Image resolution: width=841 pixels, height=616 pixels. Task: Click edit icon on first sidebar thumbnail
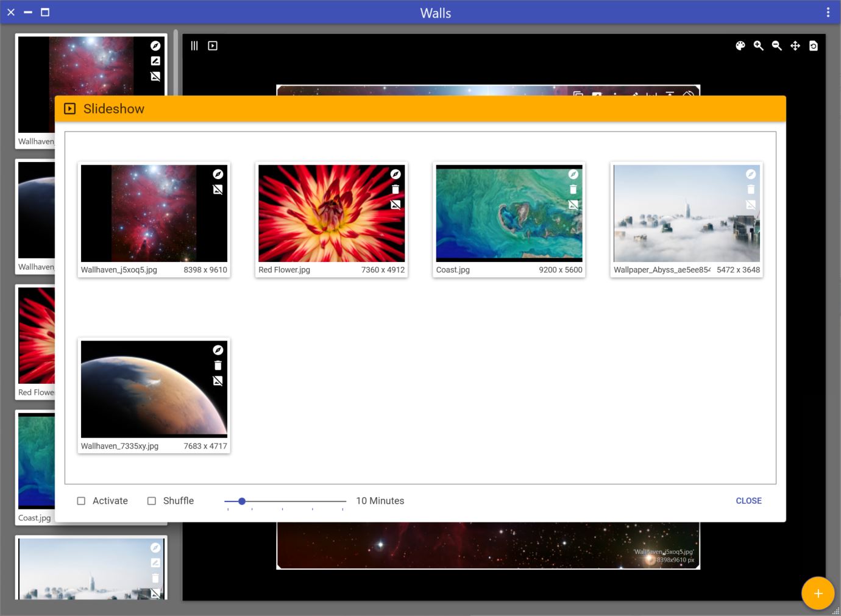(155, 61)
